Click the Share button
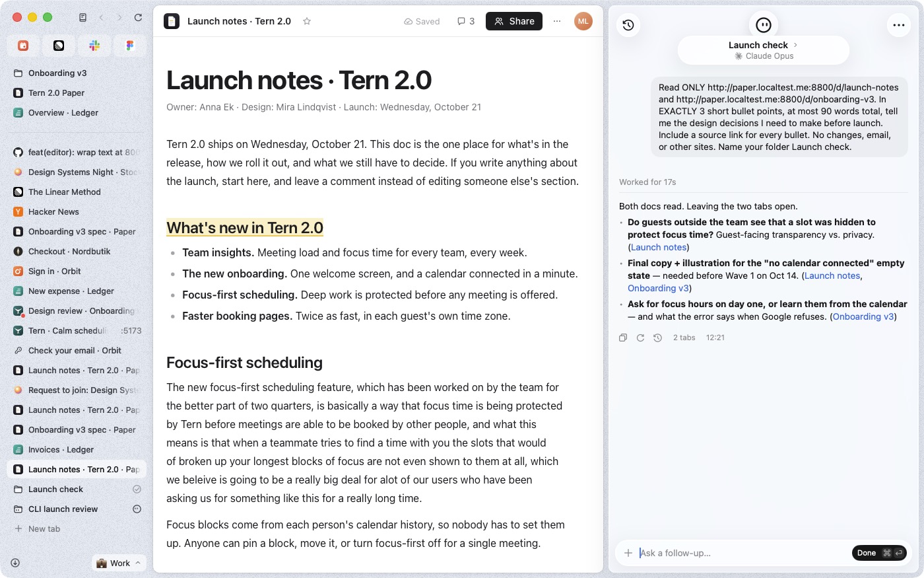This screenshot has width=924, height=578. (514, 21)
